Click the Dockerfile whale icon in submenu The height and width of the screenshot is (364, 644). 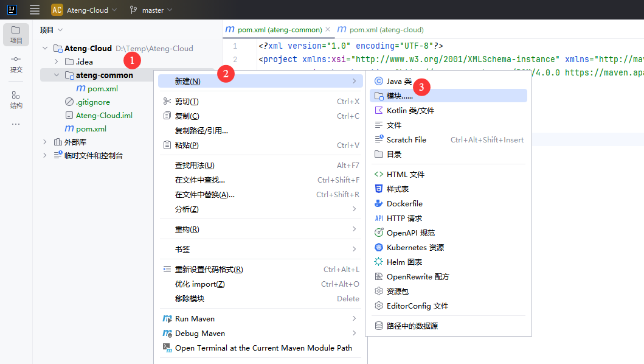point(379,204)
